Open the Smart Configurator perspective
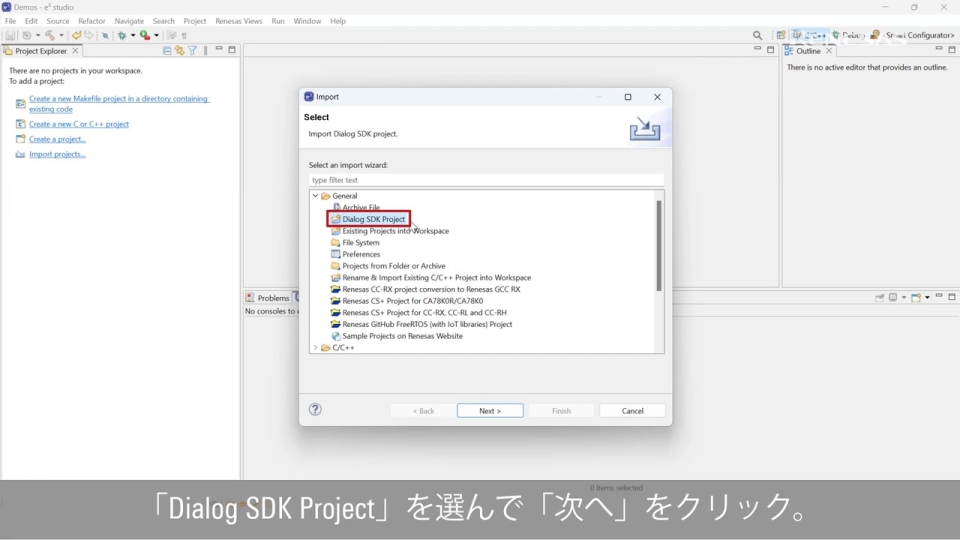 [x=913, y=35]
